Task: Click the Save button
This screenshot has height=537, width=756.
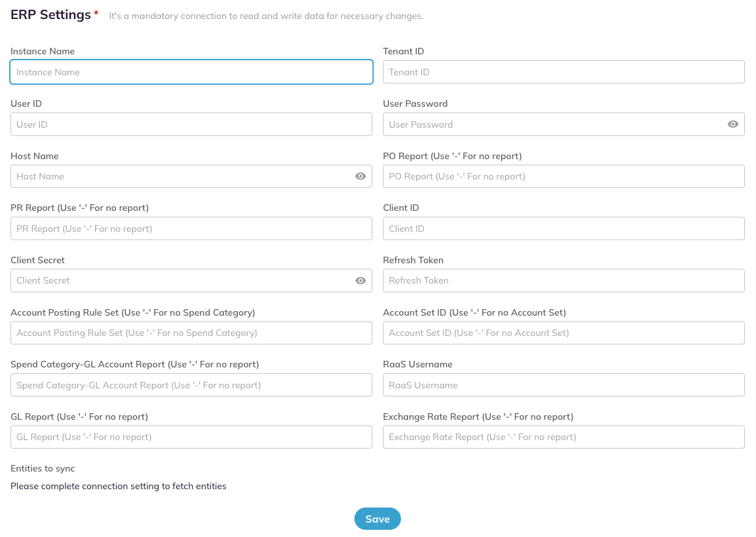Action: pyautogui.click(x=377, y=519)
